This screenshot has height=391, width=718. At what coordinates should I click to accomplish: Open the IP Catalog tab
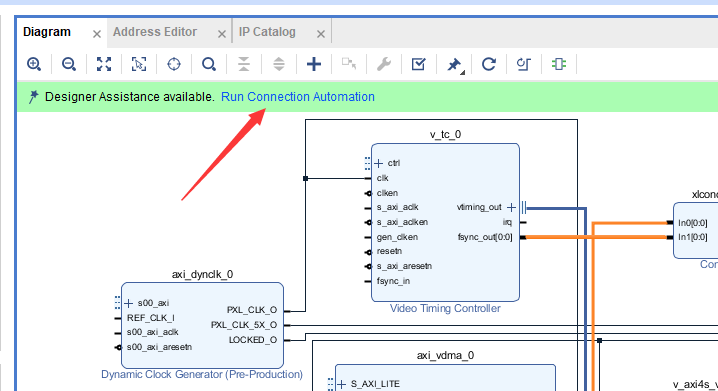[267, 32]
